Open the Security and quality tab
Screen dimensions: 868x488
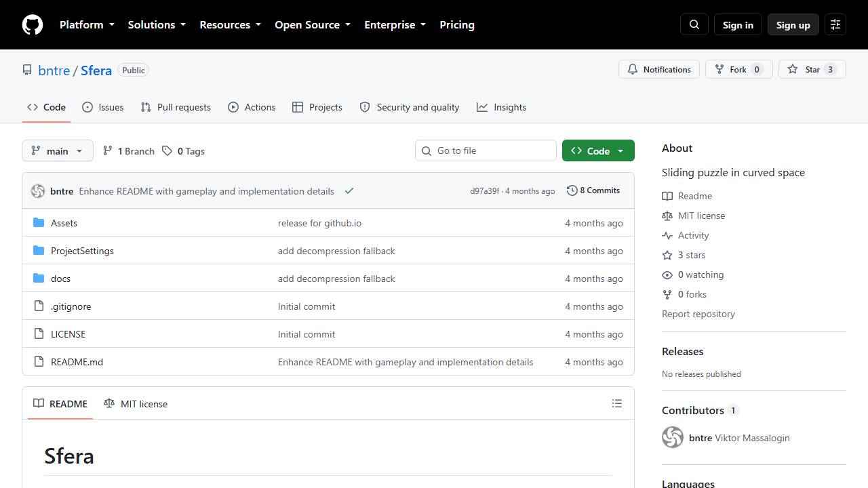coord(410,107)
